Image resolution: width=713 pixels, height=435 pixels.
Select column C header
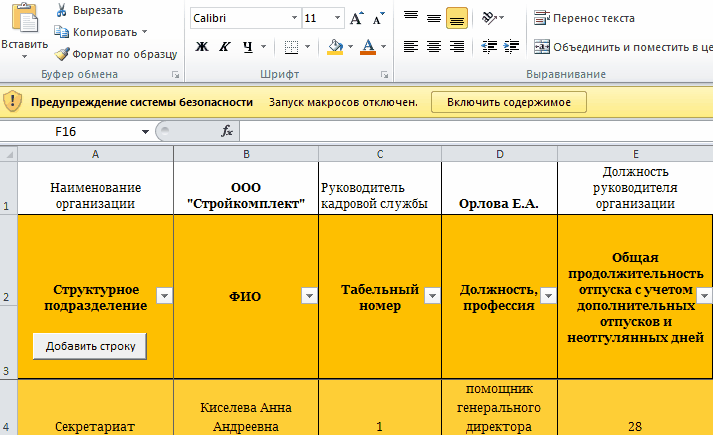coord(380,154)
